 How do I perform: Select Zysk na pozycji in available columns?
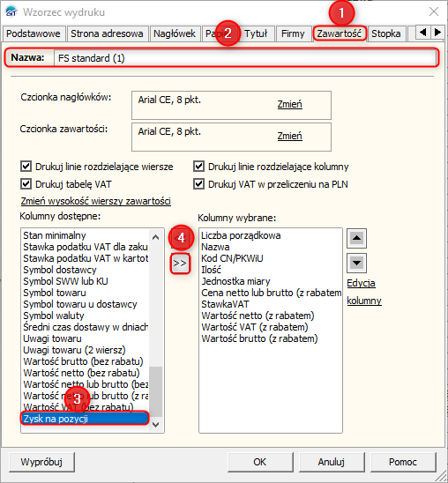click(x=85, y=419)
